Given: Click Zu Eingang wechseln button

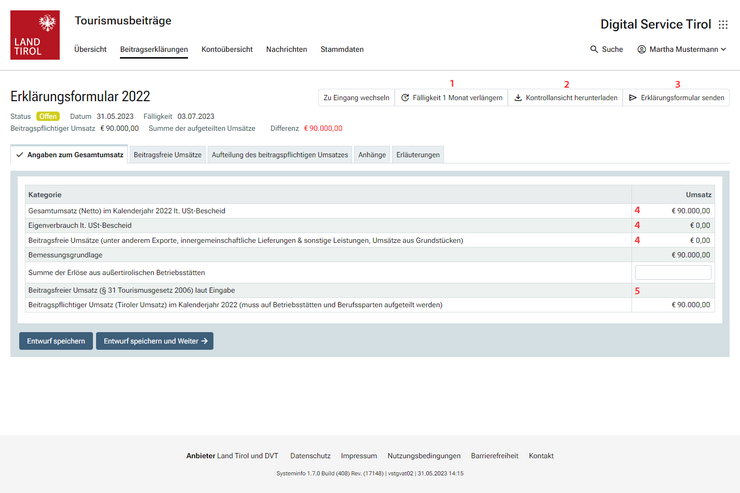Looking at the screenshot, I should (355, 98).
